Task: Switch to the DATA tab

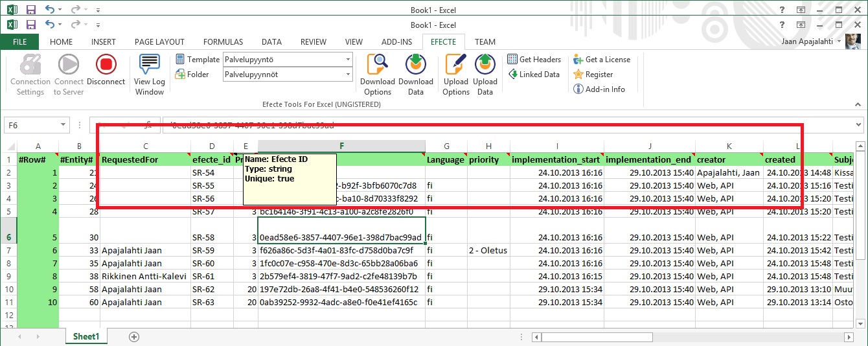Action: 271,42
